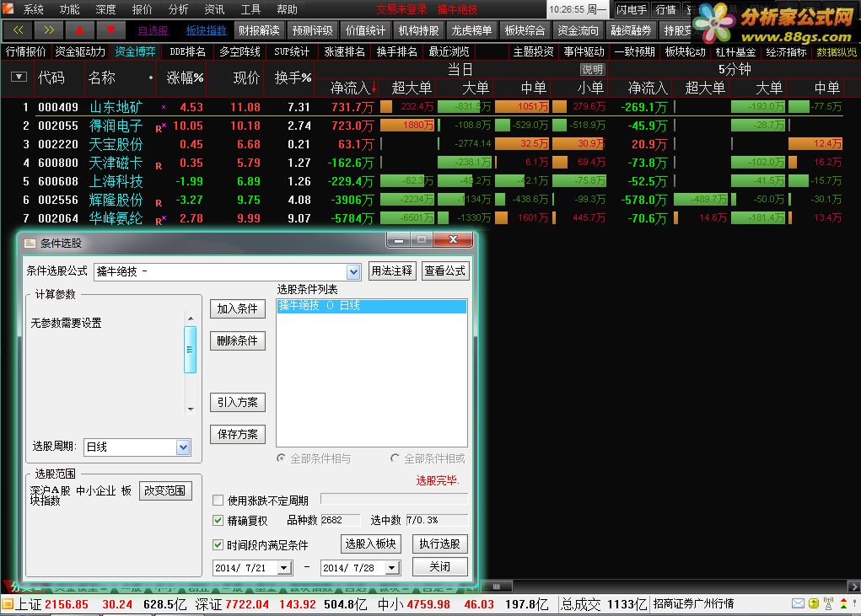
Task: Select the 全部条件相或 radio button
Action: click(395, 458)
